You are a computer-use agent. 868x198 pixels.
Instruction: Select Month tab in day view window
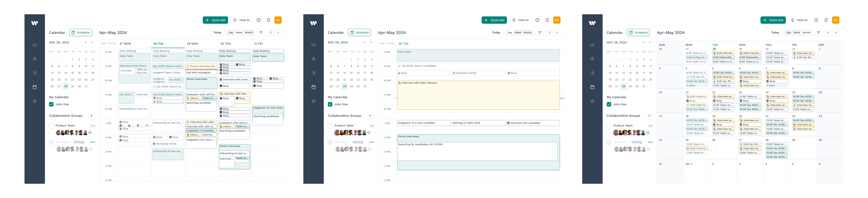point(528,33)
